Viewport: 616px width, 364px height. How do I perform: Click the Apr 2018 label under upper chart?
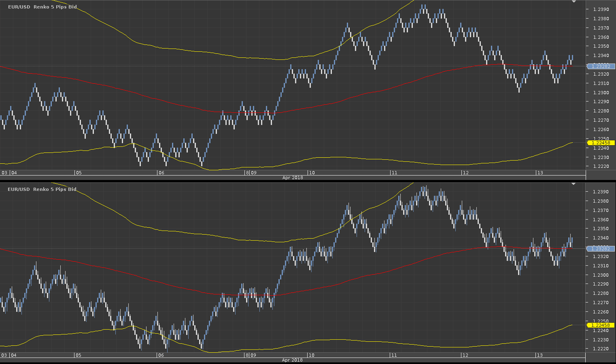(293, 178)
